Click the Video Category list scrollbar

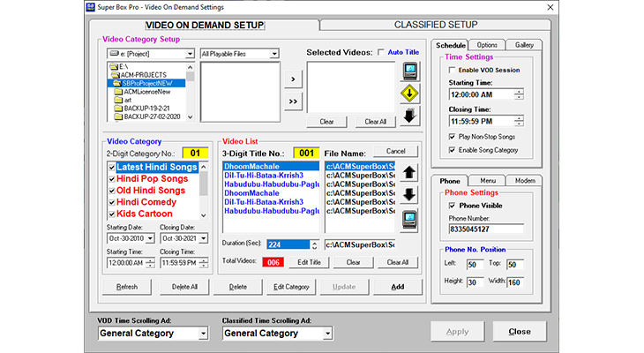[x=205, y=190]
